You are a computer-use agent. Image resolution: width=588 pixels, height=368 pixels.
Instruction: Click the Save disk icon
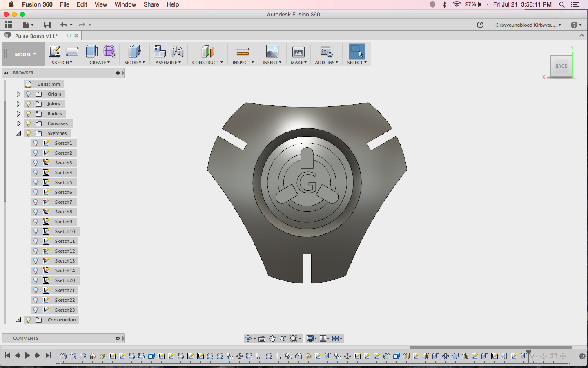point(47,25)
